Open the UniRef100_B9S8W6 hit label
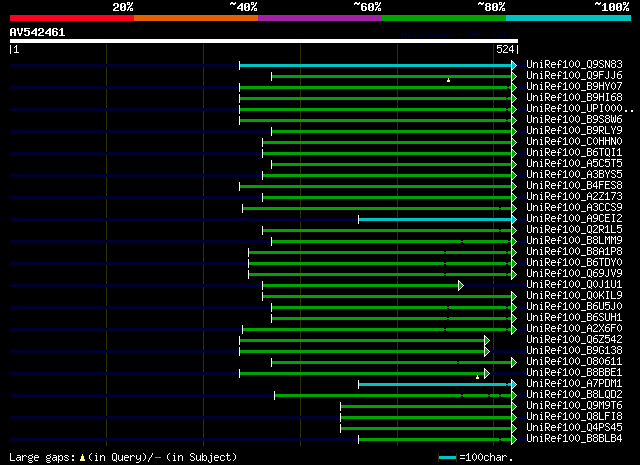This screenshot has width=640, height=465. (x=574, y=120)
